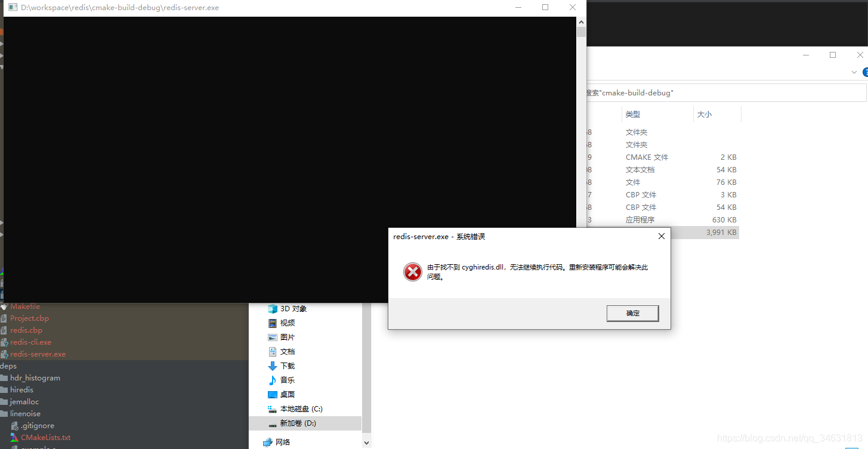Sort by the 类型 column header
This screenshot has height=449, width=868.
coord(632,114)
